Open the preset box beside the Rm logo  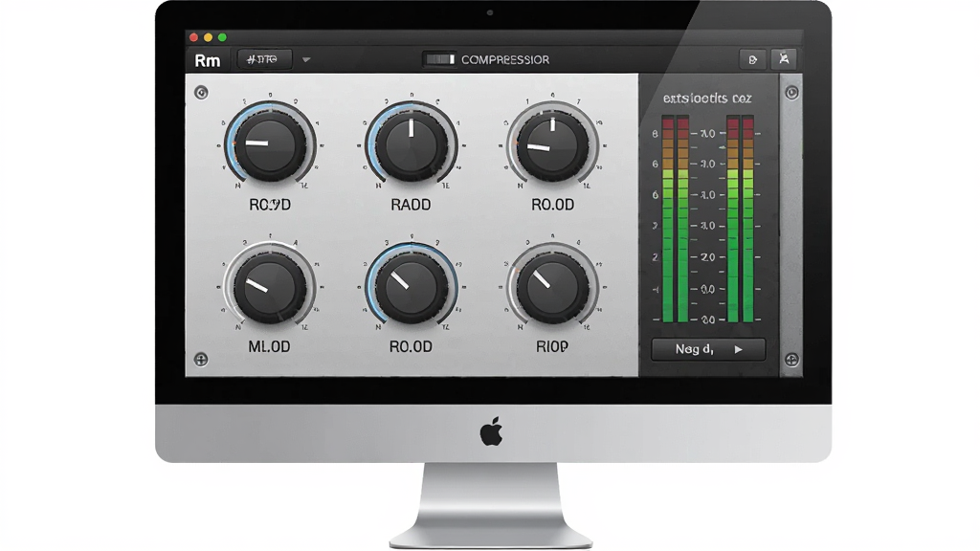264,60
